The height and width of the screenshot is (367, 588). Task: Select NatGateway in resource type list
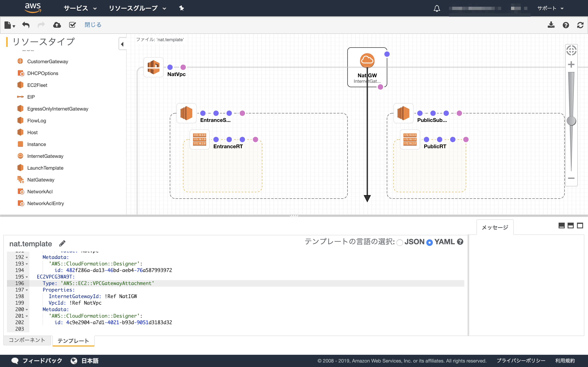41,180
